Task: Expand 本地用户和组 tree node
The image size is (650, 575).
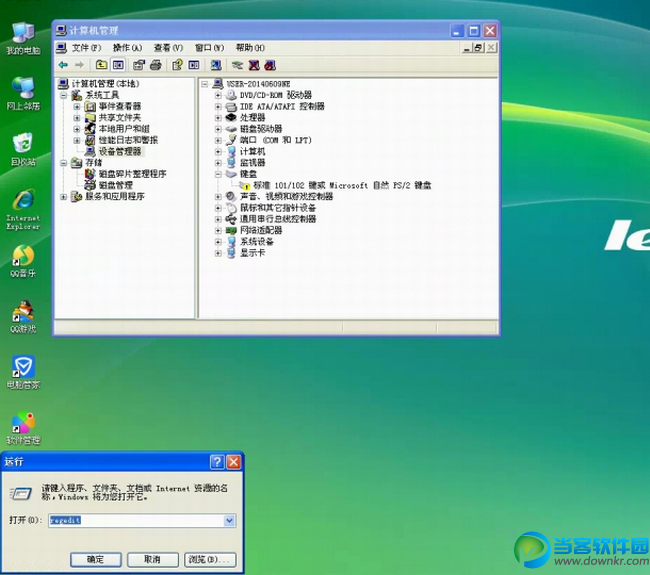Action: (x=77, y=129)
